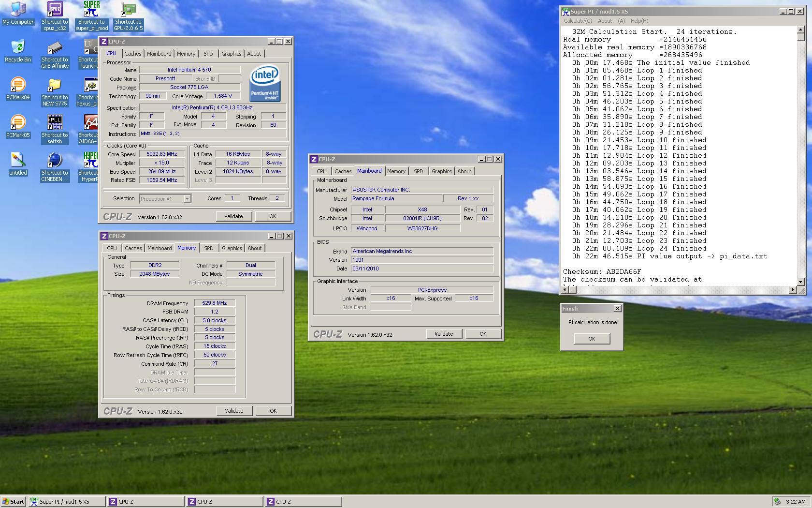This screenshot has height=508, width=812.
Task: Click the Super PI title bar icon
Action: click(x=565, y=12)
